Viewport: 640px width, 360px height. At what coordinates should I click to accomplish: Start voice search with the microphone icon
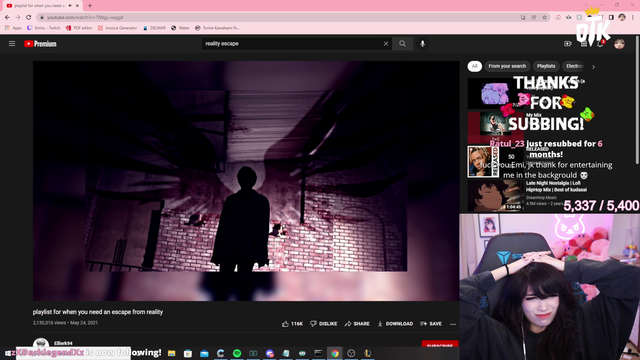click(422, 44)
